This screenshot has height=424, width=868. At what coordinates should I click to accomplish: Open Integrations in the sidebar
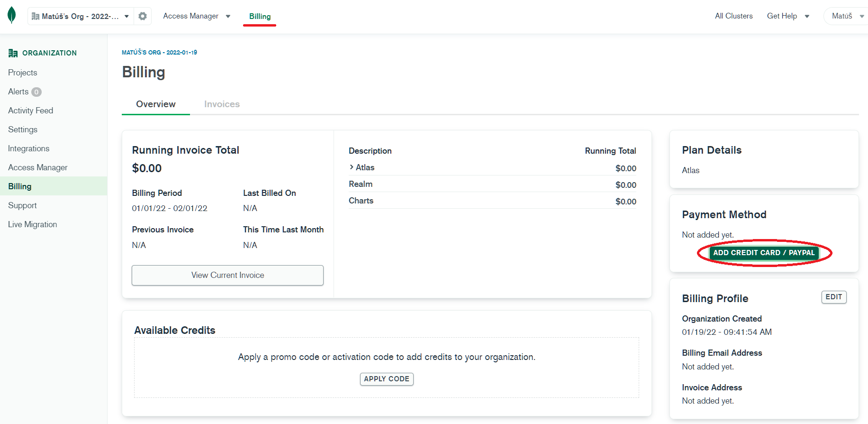29,148
